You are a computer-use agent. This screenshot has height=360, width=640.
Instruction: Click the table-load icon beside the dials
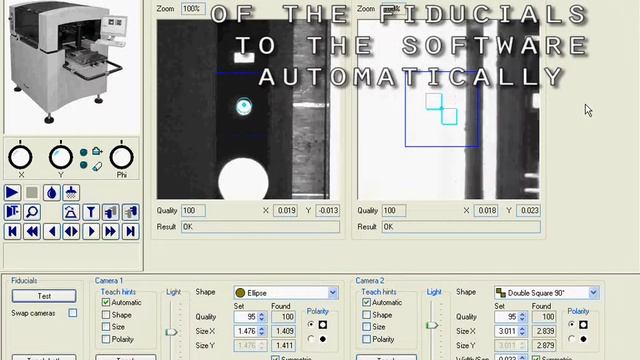[97, 151]
